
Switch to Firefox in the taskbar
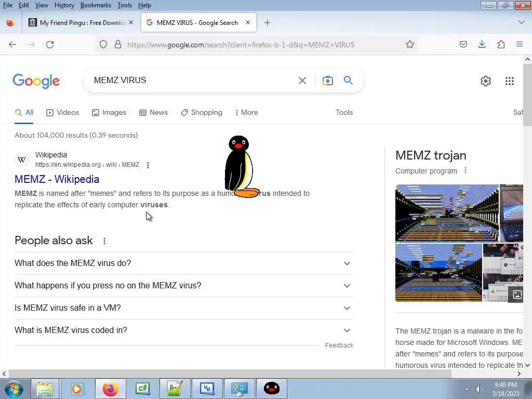coord(110,389)
